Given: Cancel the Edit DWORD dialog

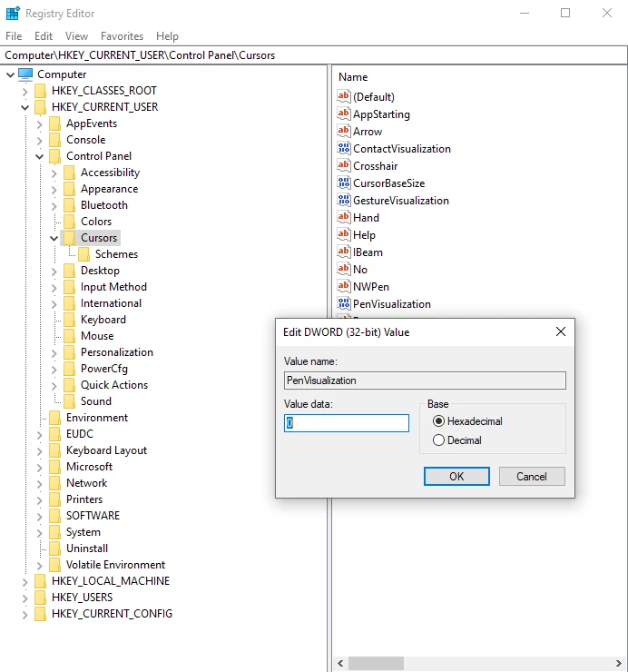Looking at the screenshot, I should (x=532, y=476).
